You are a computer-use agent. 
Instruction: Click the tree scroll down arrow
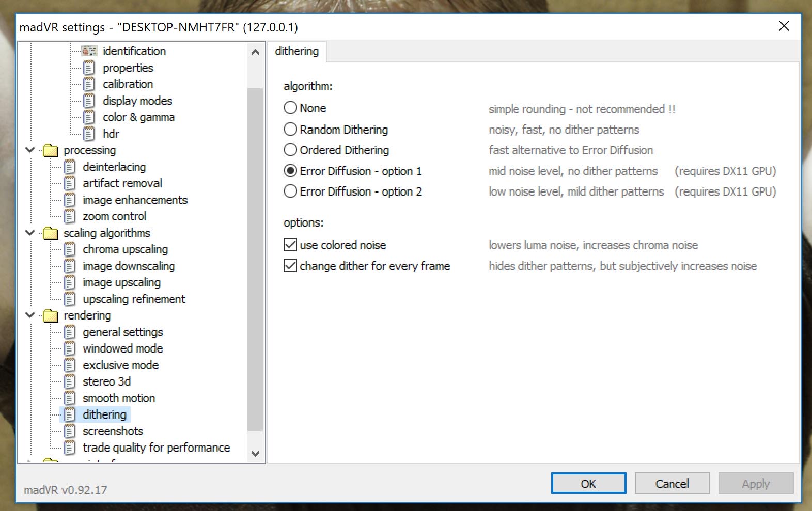(x=255, y=453)
